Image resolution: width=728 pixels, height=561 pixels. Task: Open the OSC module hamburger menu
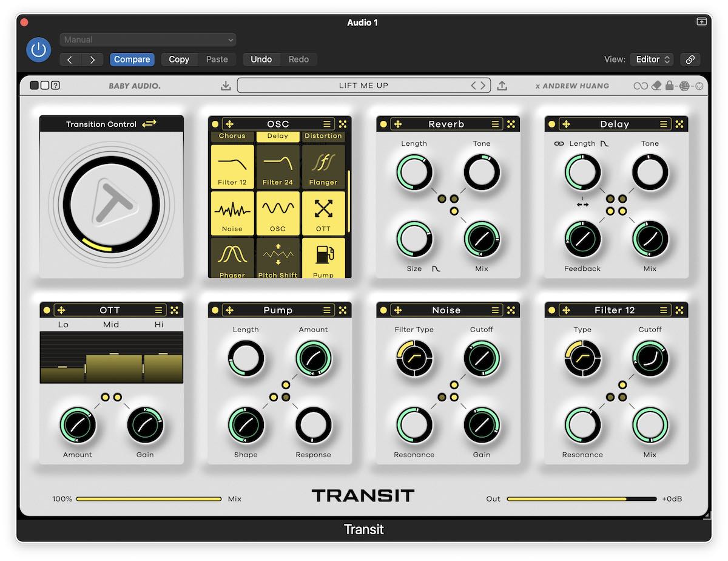pyautogui.click(x=327, y=124)
